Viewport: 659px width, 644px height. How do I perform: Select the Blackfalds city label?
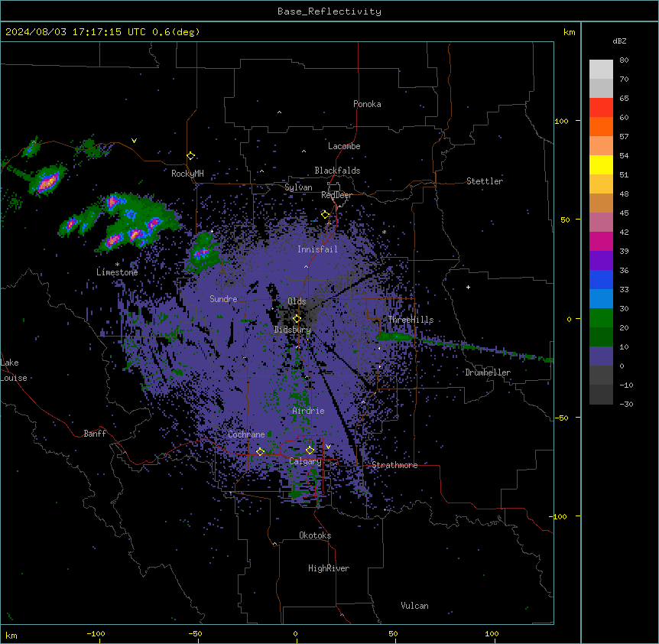337,171
